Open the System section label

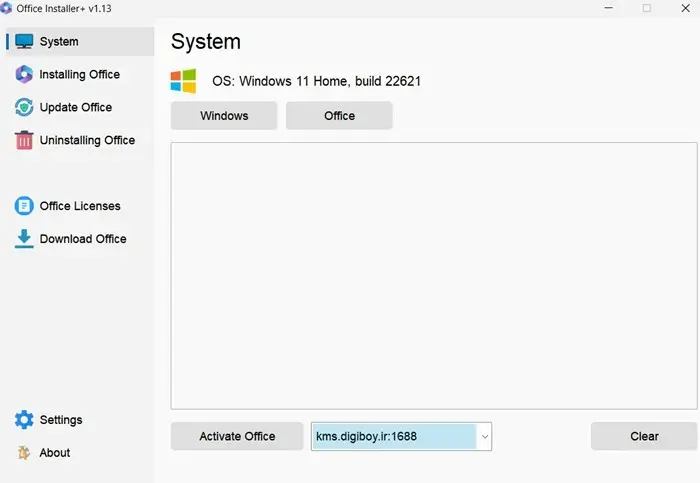[x=59, y=42]
